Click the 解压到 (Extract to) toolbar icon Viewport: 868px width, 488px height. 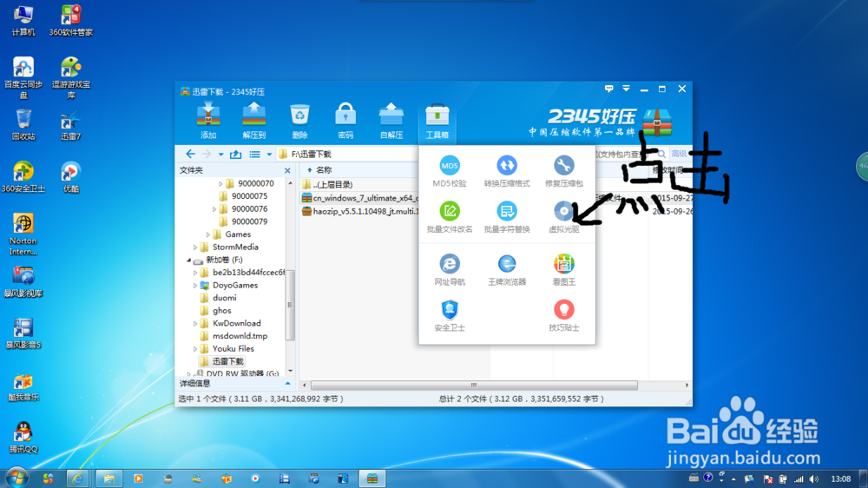tap(254, 120)
